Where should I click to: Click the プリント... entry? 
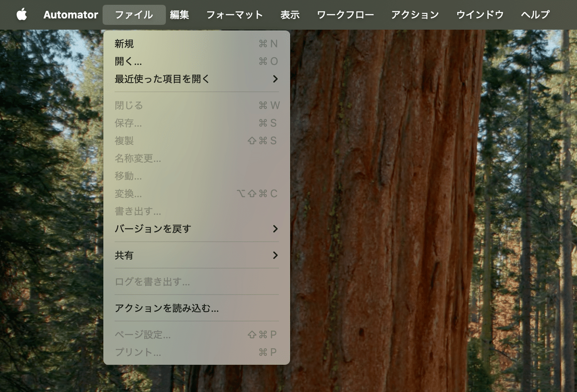[197, 352]
